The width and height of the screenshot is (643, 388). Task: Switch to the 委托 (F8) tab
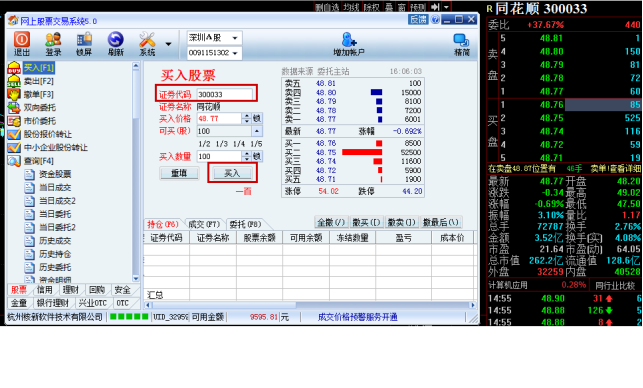[245, 224]
